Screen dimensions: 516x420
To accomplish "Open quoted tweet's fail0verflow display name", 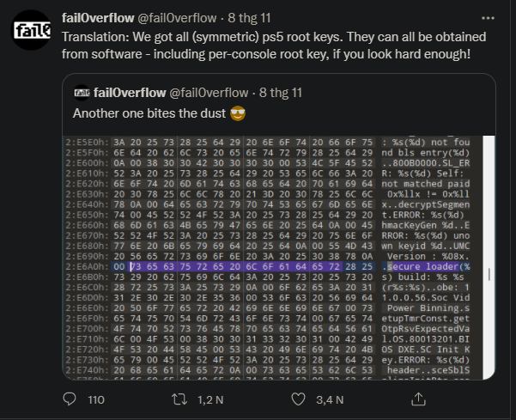I will tap(130, 93).
